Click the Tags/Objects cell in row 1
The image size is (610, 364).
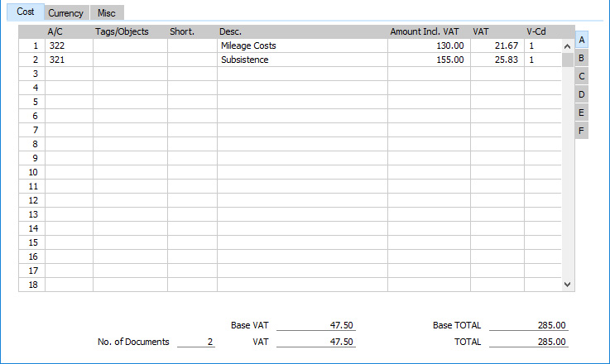(x=130, y=45)
